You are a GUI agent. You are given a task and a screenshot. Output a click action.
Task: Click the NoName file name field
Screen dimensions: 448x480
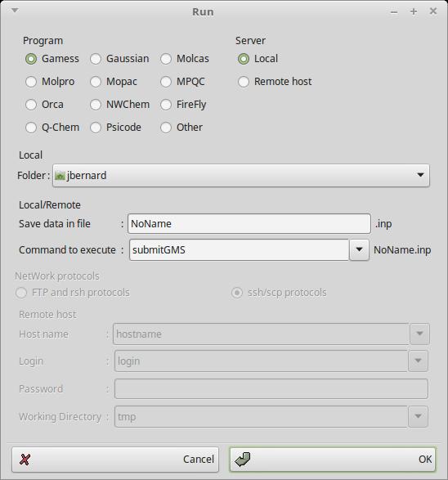pos(249,224)
